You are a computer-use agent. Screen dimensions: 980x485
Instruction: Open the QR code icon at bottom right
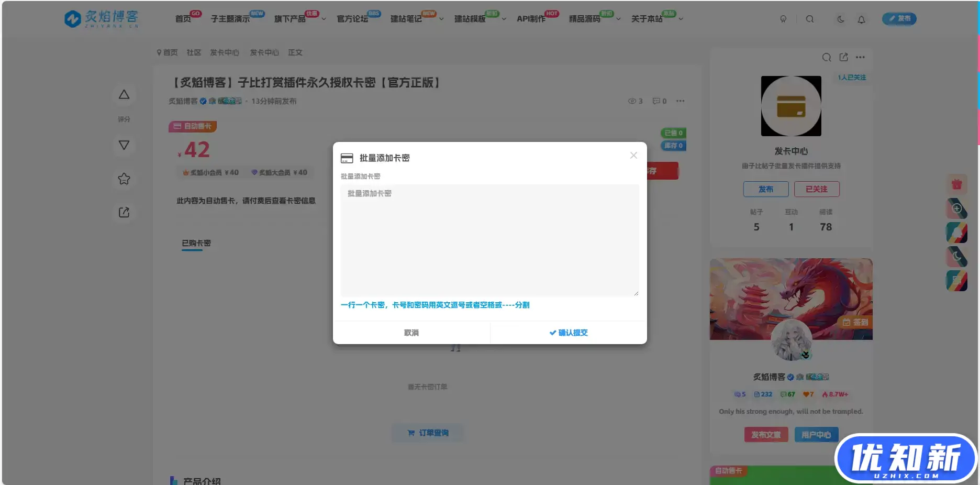[957, 281]
